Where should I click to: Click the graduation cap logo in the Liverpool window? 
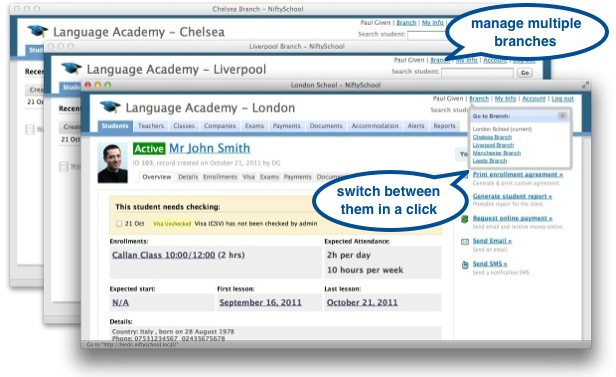coord(72,68)
